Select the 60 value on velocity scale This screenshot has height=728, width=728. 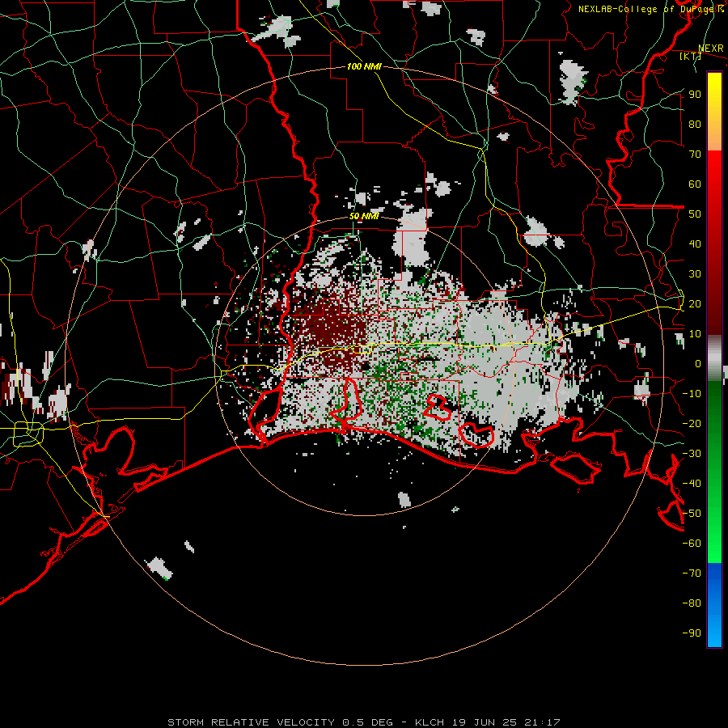tap(695, 184)
